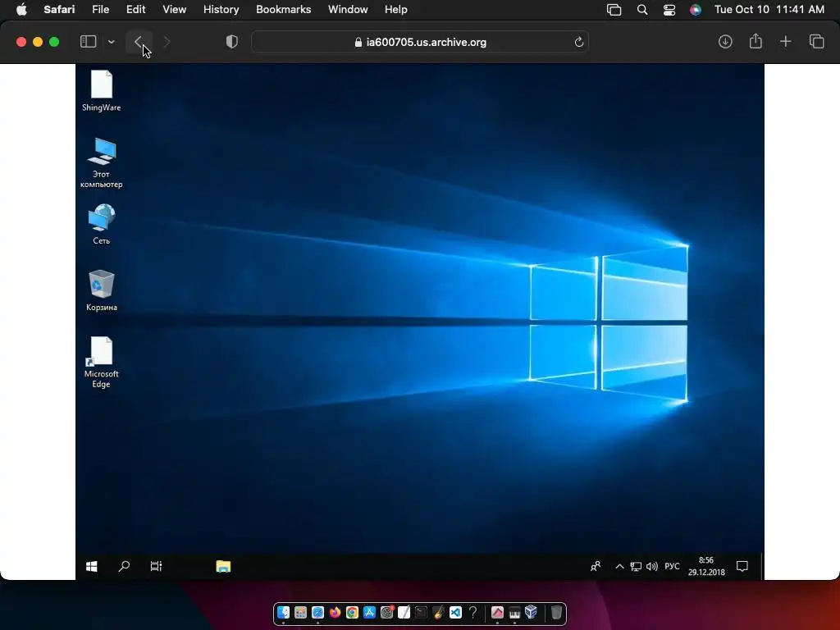Open Safari from the Dock
840x630 pixels.
317,612
